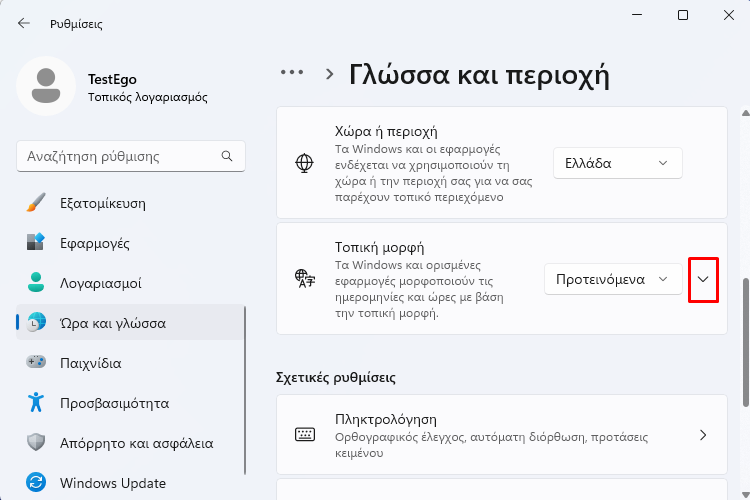Click the user avatar picture
The height and width of the screenshot is (500, 750).
coord(46,86)
